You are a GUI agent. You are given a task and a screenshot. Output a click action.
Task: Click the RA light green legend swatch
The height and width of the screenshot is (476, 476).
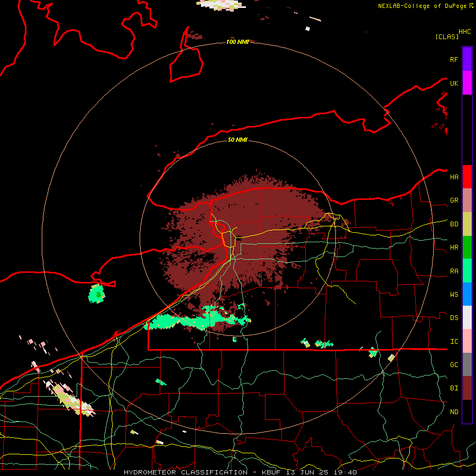coord(467,271)
